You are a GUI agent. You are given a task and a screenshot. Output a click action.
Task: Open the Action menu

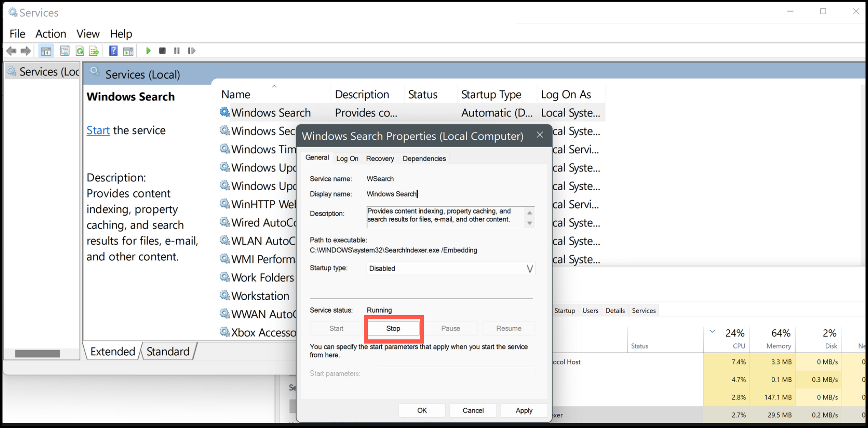pos(51,34)
